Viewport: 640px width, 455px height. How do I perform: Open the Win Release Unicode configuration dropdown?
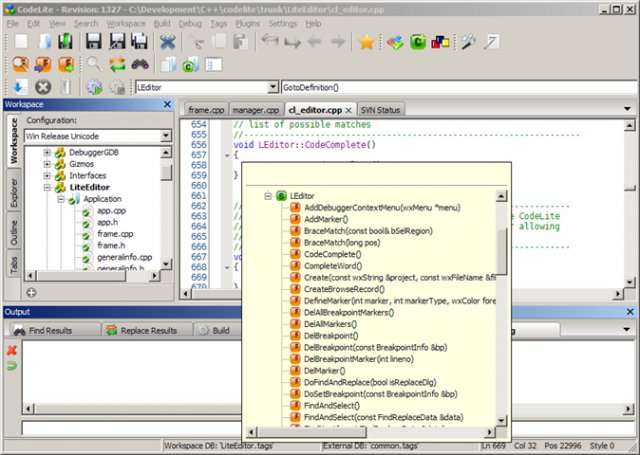[x=166, y=135]
